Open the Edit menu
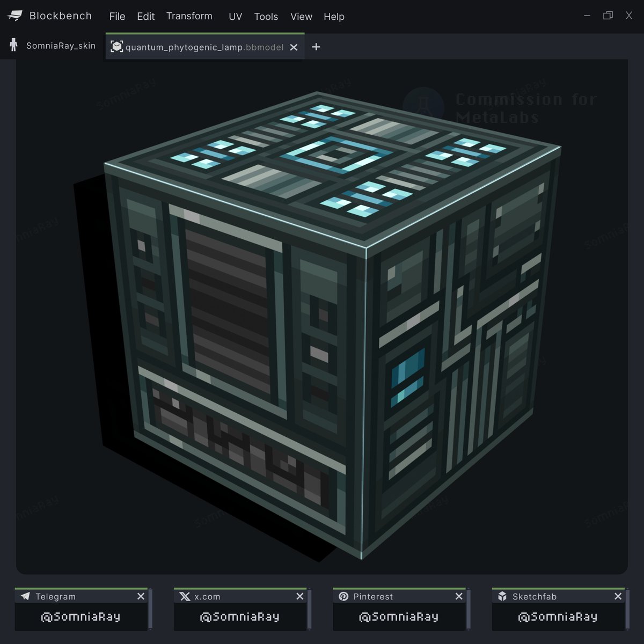Image resolution: width=644 pixels, height=644 pixels. [146, 17]
